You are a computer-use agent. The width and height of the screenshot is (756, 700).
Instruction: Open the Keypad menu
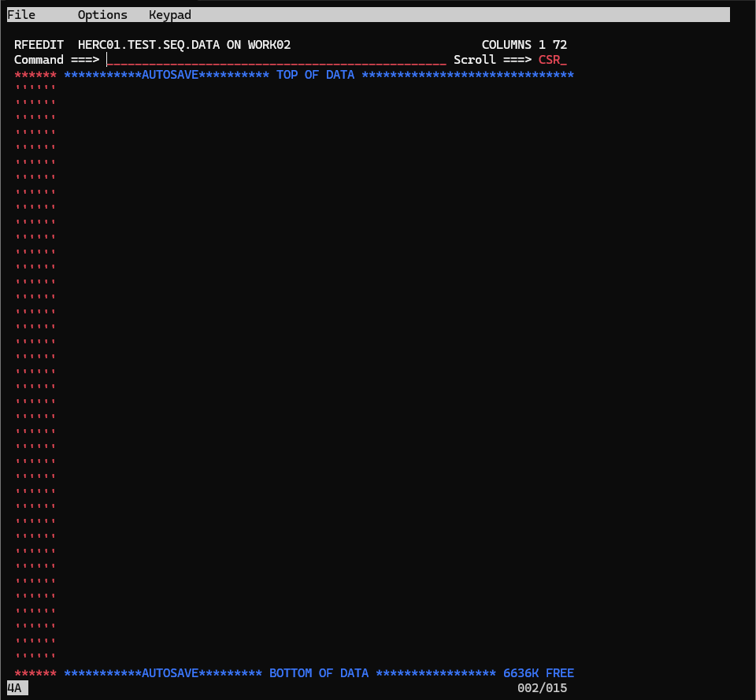[170, 15]
